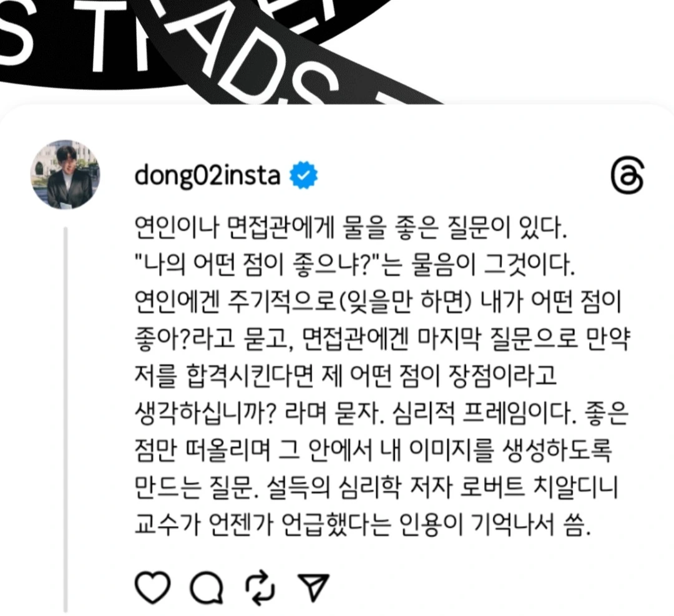Tap the Threads logo on the post
Screen dimensions: 674x616
627,176
